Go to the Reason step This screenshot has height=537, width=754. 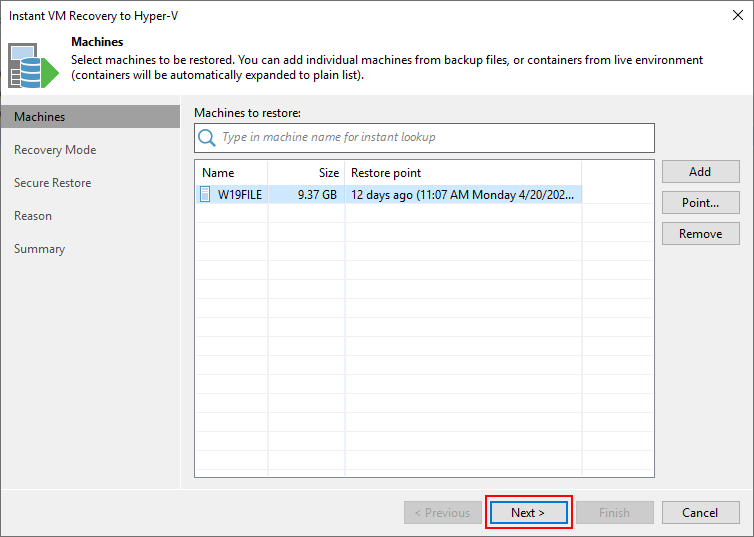(x=33, y=216)
